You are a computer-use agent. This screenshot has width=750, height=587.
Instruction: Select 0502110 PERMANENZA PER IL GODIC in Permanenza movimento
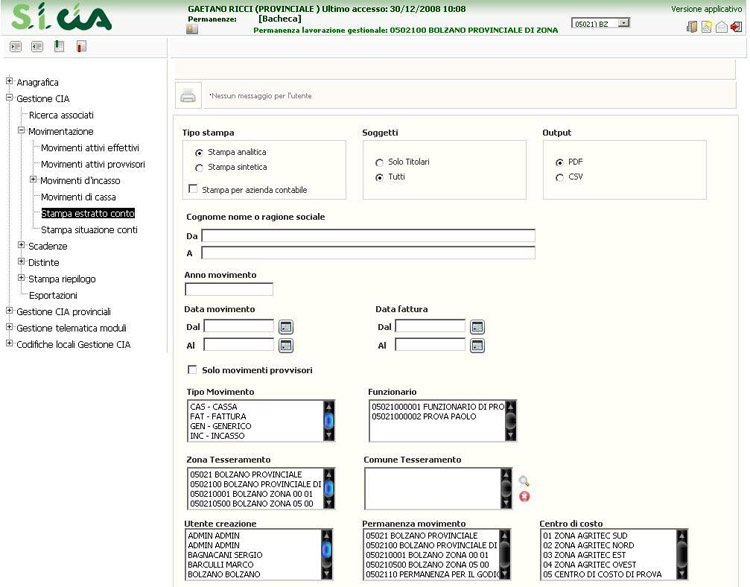pos(432,574)
